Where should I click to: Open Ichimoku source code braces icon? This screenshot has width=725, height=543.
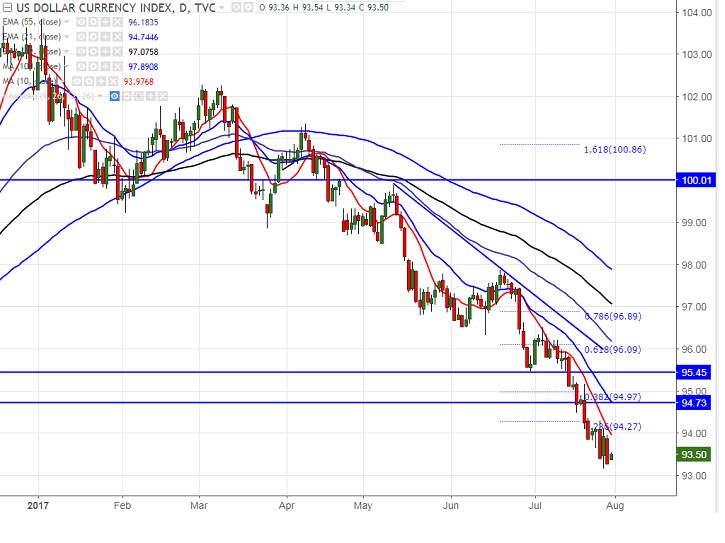point(139,96)
